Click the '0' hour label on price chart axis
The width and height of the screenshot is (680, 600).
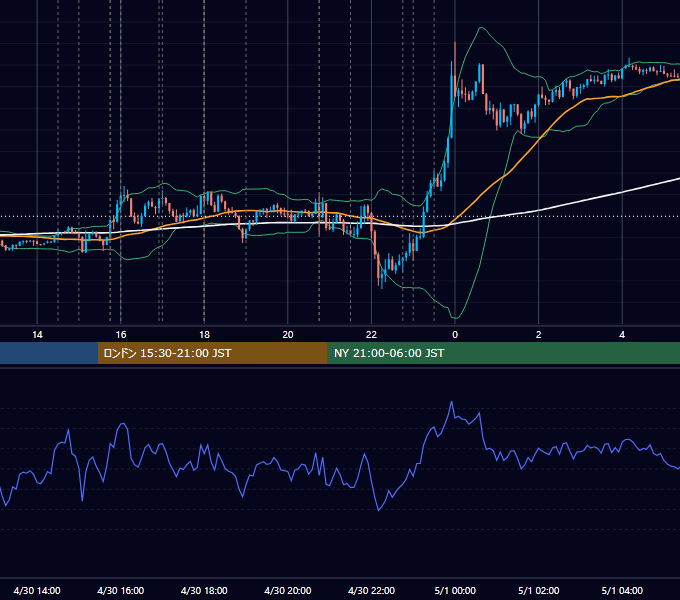click(455, 335)
